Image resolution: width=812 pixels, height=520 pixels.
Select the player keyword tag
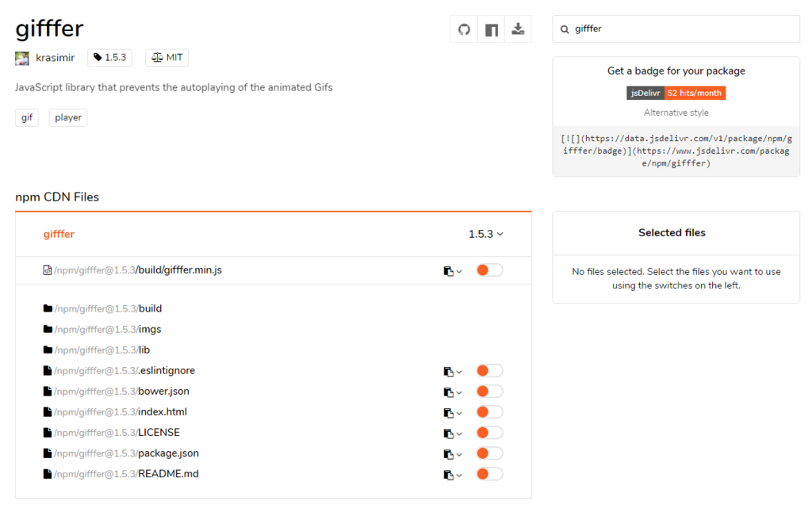tap(68, 117)
